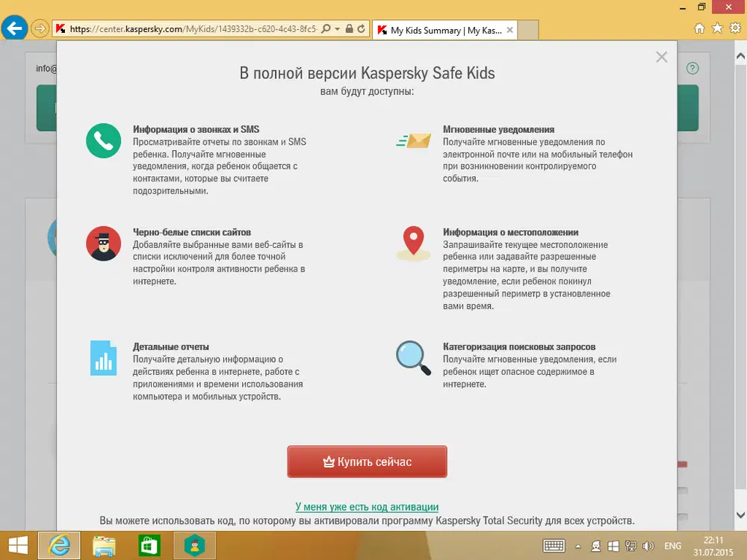
Task: Open Windows Store from the taskbar
Action: (149, 546)
